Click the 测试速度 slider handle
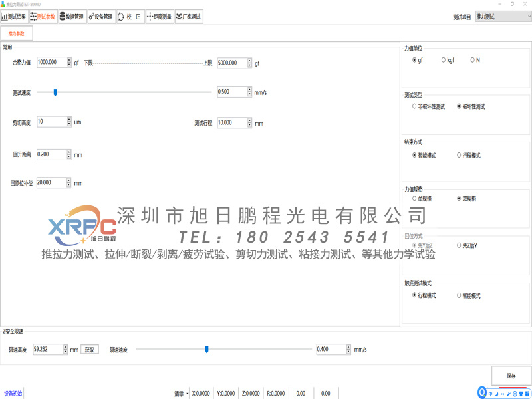This screenshot has height=399, width=532. coord(55,92)
